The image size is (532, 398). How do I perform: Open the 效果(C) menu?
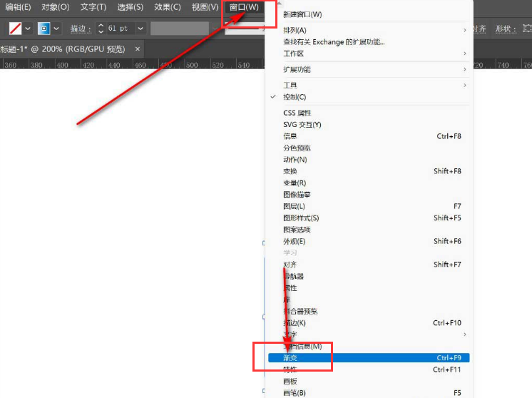168,7
